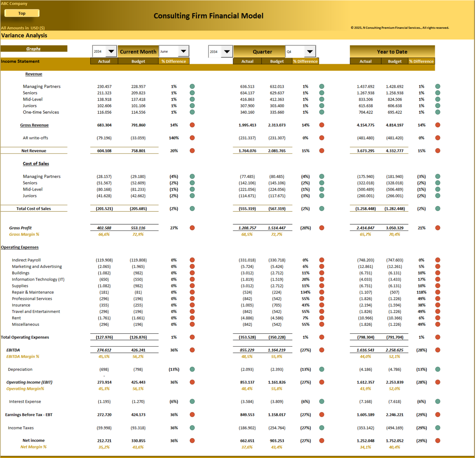Select the Net Margin % label
This screenshot has height=458, width=476.
[34, 447]
